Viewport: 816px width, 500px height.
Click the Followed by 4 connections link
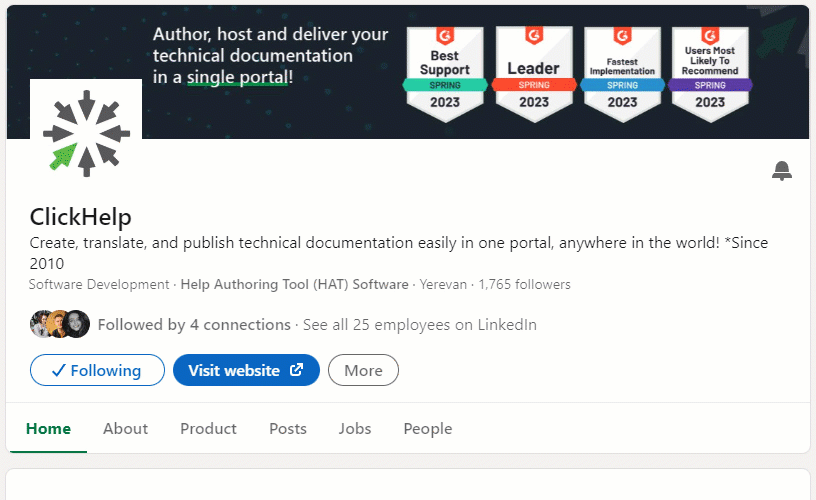pos(194,325)
